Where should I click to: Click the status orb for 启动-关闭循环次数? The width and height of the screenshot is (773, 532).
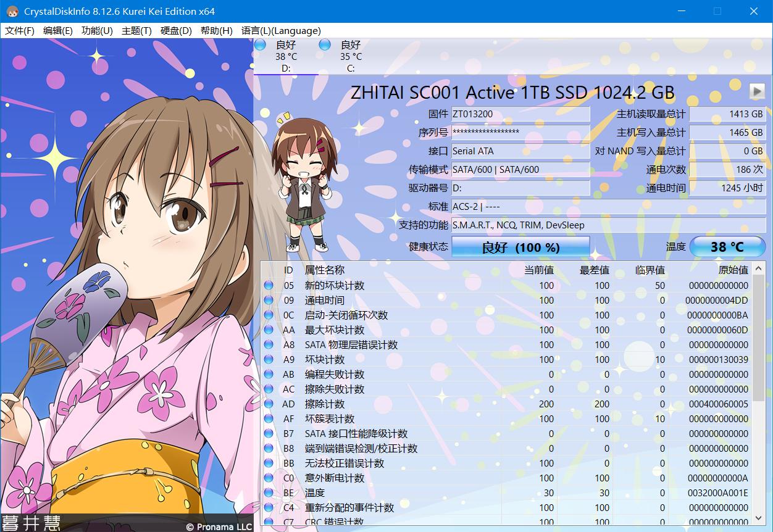[x=269, y=315]
